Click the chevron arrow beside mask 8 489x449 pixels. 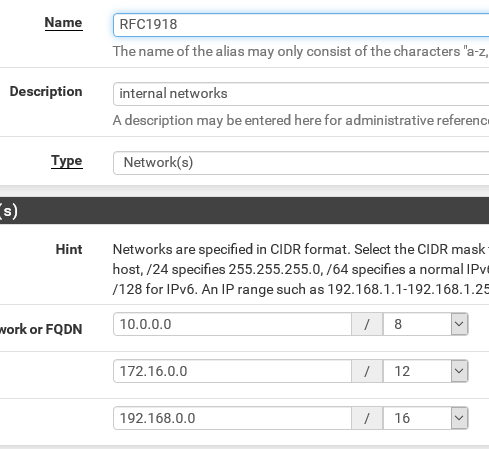(x=459, y=324)
